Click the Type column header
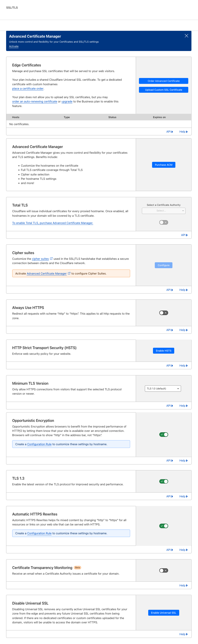The width and height of the screenshot is (198, 644). 67,117
